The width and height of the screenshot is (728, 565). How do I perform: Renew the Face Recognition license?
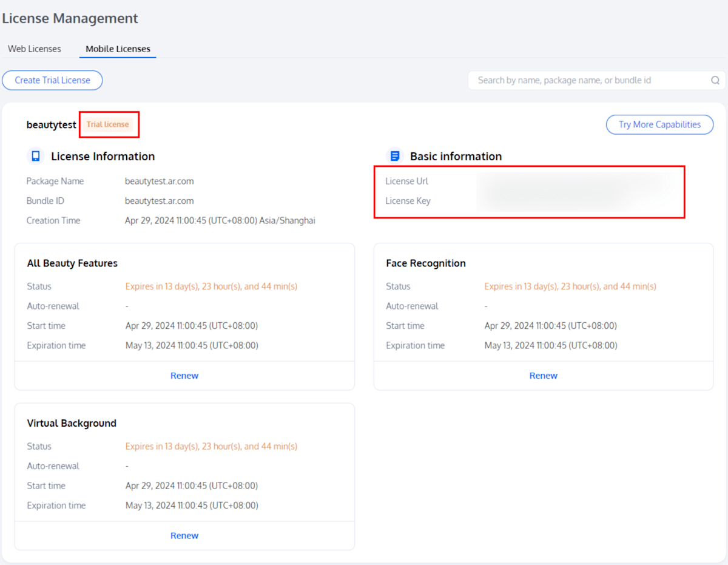[x=543, y=376]
